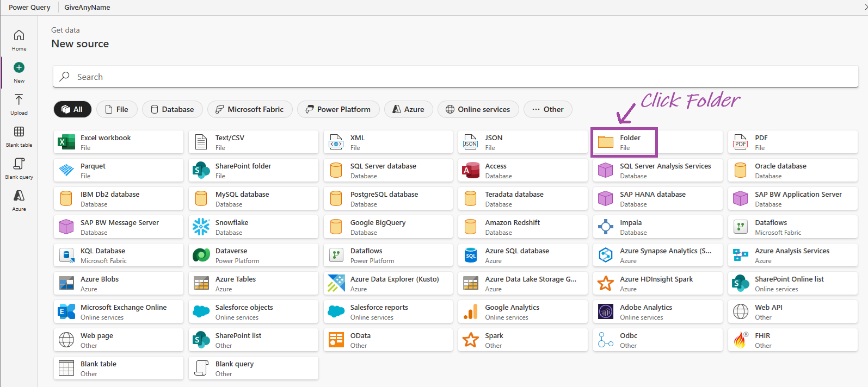
Task: Select the Impala connector icon
Action: [x=606, y=227]
